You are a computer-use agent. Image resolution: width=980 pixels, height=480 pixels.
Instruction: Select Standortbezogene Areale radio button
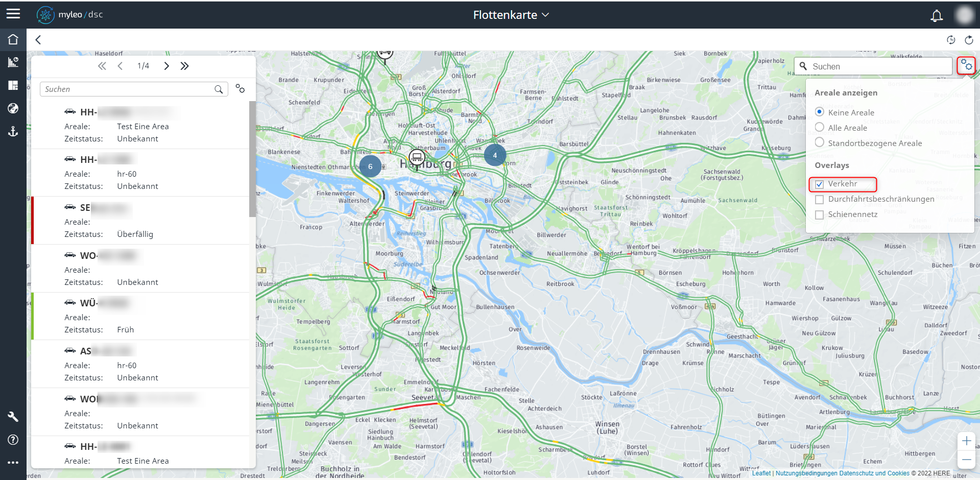point(819,142)
